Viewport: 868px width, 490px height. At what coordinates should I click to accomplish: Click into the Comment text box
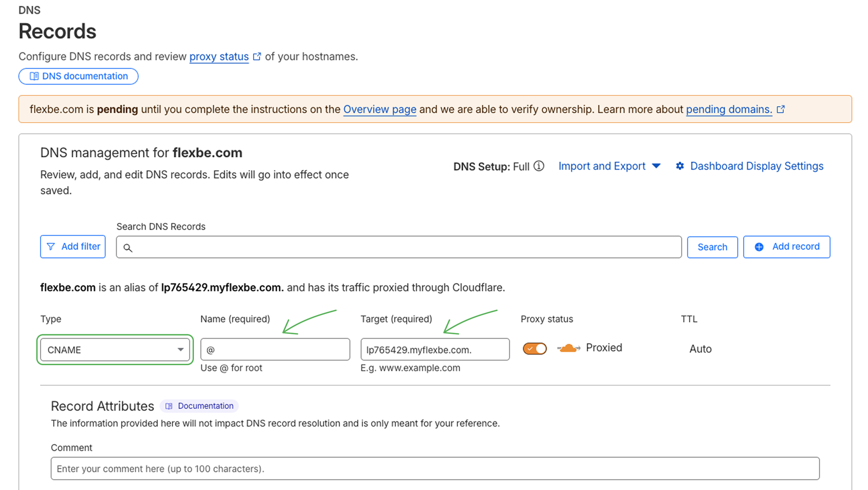click(434, 469)
